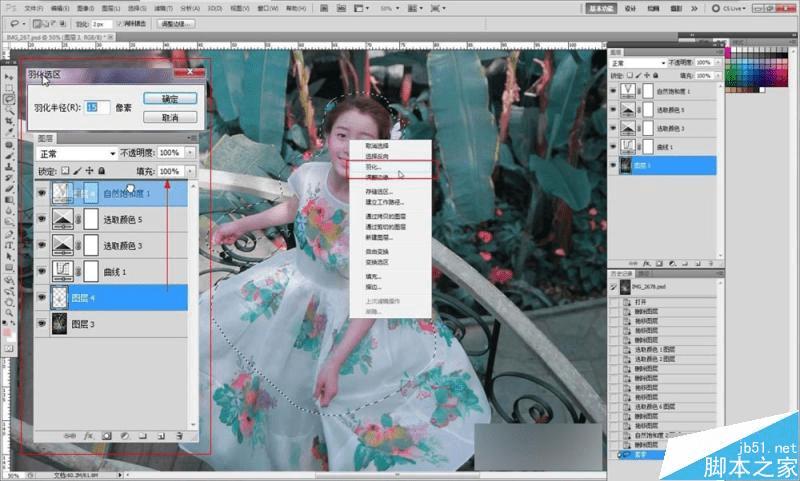
Task: Click the 确定 button in the feather dialog
Action: tap(170, 98)
